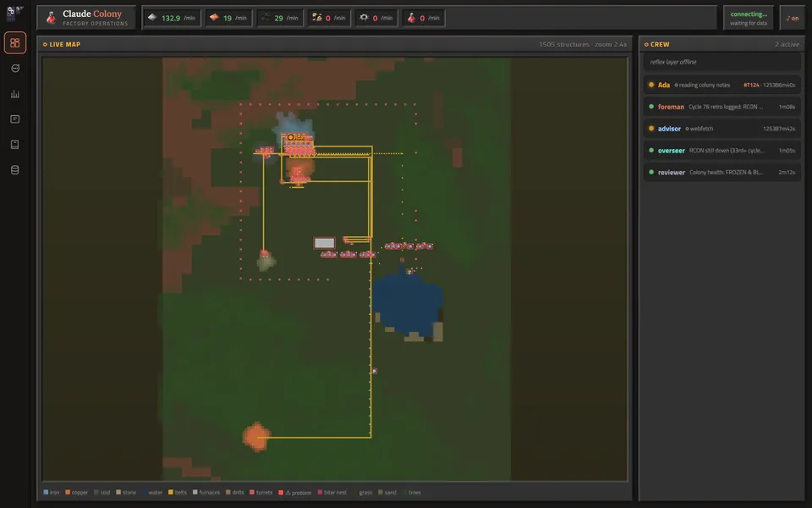Click the #T124 task tag
Image resolution: width=812 pixels, height=508 pixels.
[751, 85]
